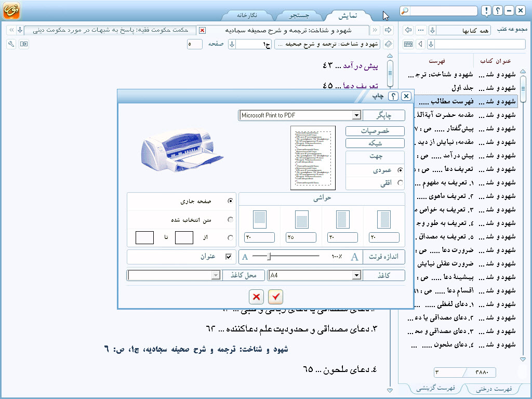The image size is (532, 399).
Task: Click the help icon in the چاپ dialog
Action: [393, 96]
